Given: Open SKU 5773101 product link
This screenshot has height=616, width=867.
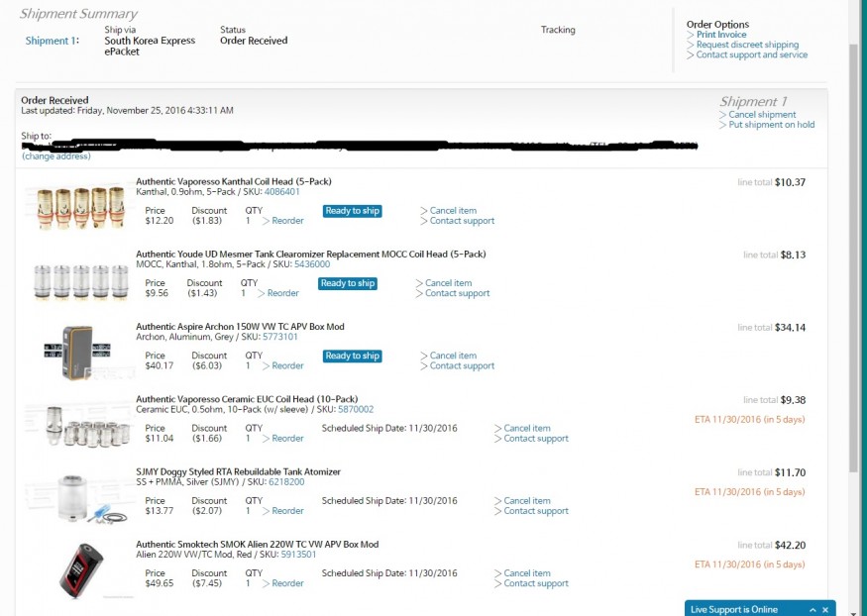Looking at the screenshot, I should coord(279,337).
